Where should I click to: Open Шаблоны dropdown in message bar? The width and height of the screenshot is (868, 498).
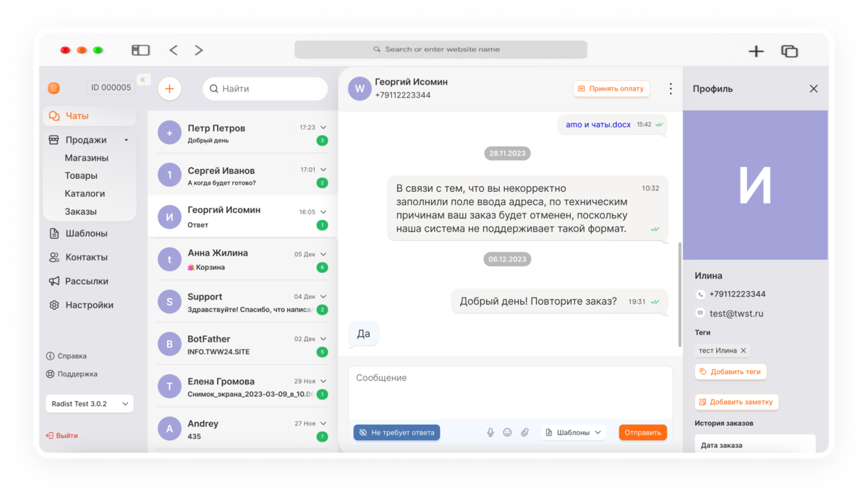574,432
